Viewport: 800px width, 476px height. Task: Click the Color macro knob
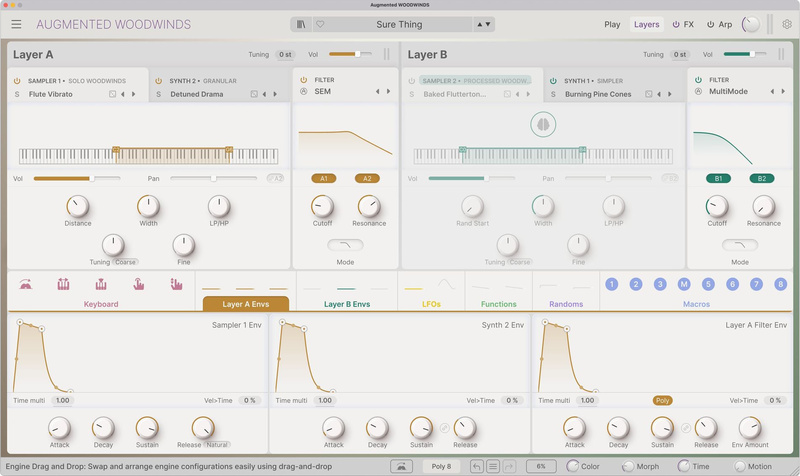coord(573,466)
